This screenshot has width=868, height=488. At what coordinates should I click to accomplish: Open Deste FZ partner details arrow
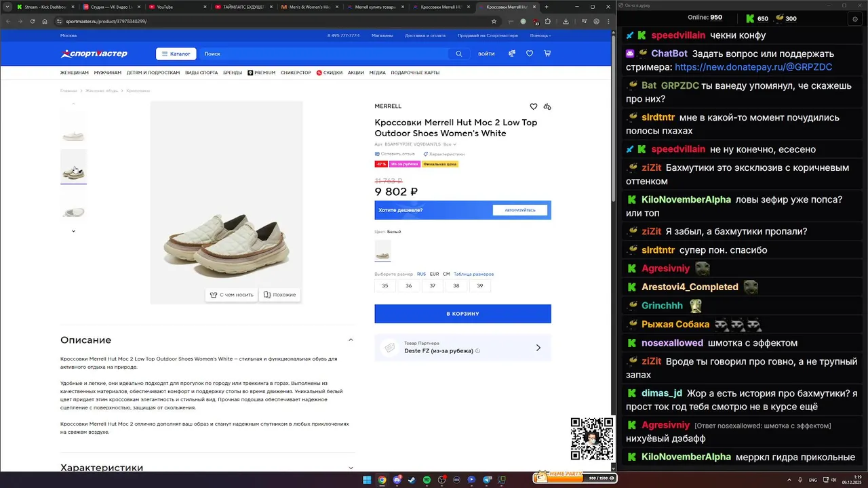[538, 348]
